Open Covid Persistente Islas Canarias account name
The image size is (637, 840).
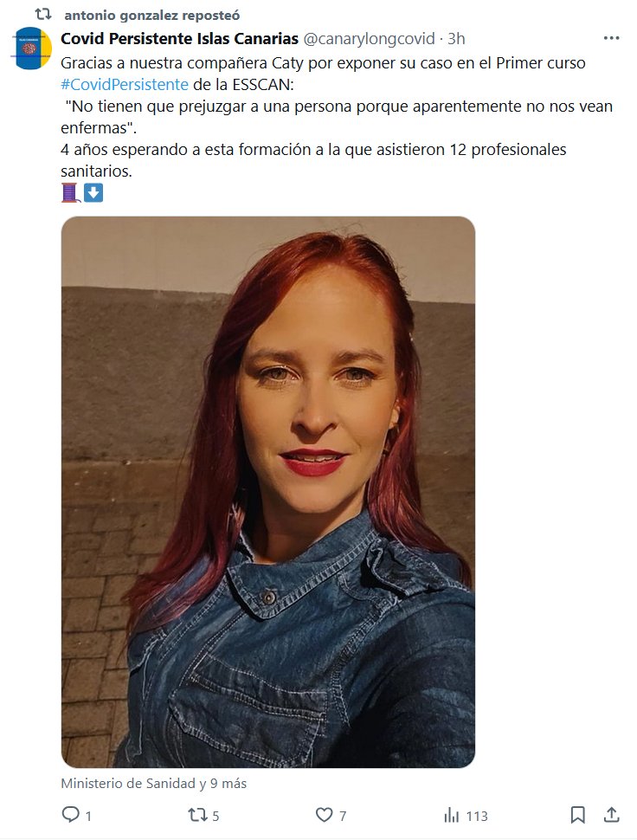click(180, 39)
